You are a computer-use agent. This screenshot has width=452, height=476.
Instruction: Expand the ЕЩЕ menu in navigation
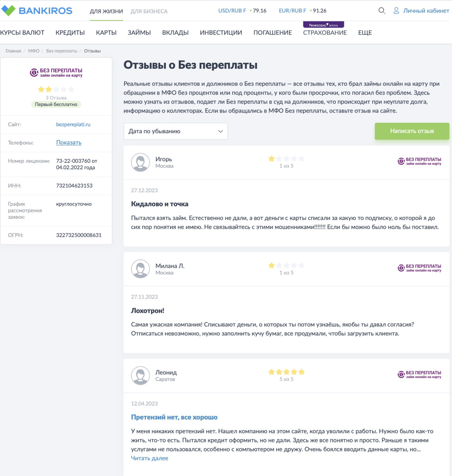(365, 33)
